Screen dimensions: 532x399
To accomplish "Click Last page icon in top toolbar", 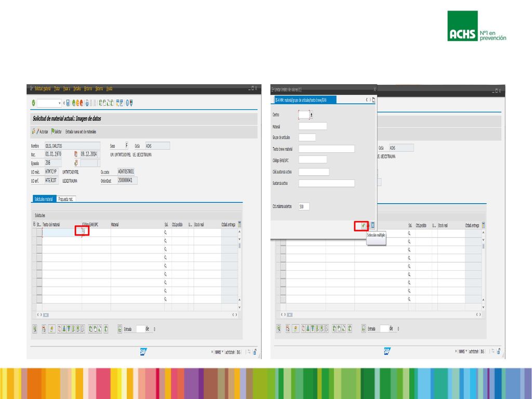I will coord(112,103).
